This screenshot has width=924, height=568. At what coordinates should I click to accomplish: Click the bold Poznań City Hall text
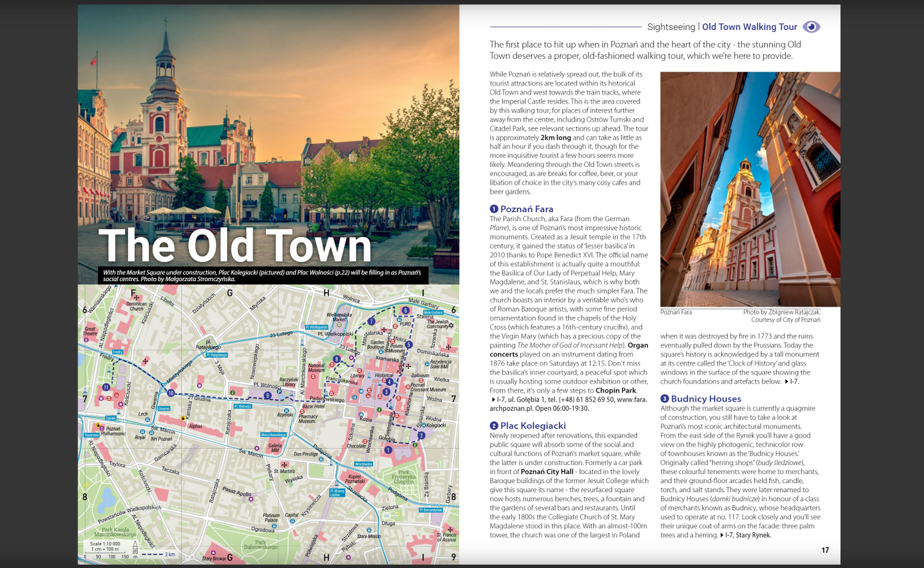[547, 472]
